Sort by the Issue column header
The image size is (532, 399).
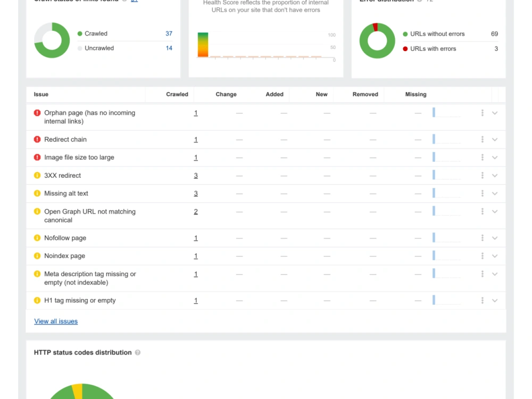click(x=41, y=94)
